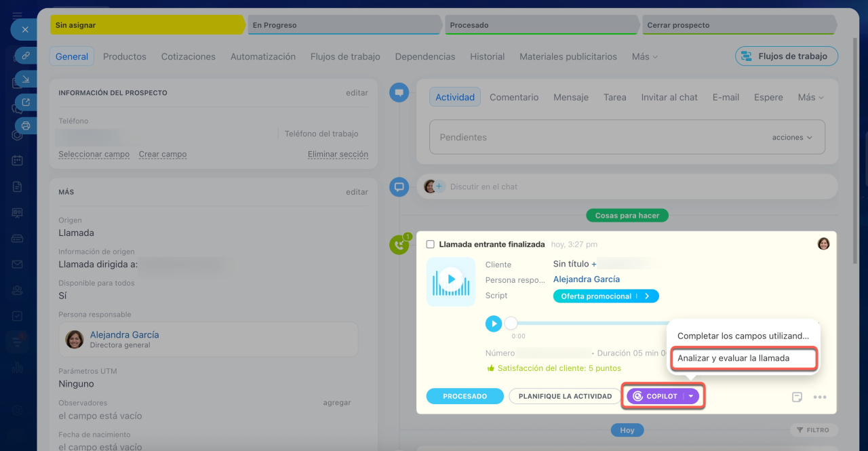The image size is (868, 451).
Task: Open the three-dots menu on the call card
Action: pos(820,397)
